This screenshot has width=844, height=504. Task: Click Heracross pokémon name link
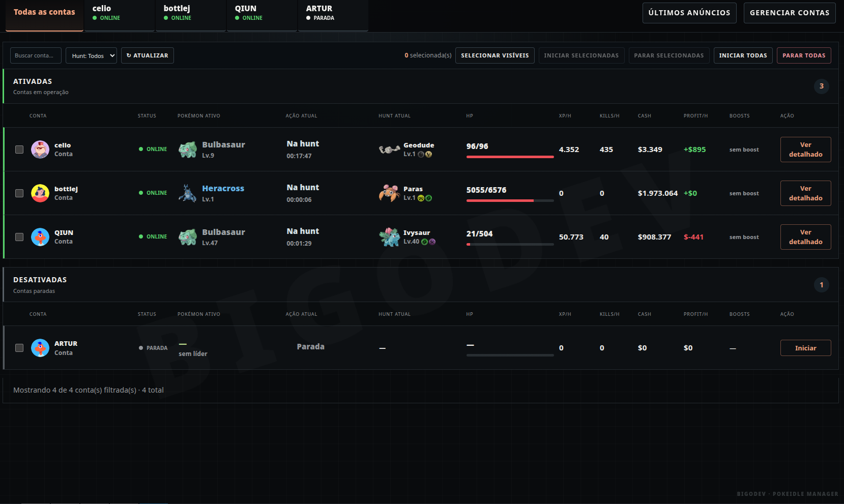tap(223, 188)
